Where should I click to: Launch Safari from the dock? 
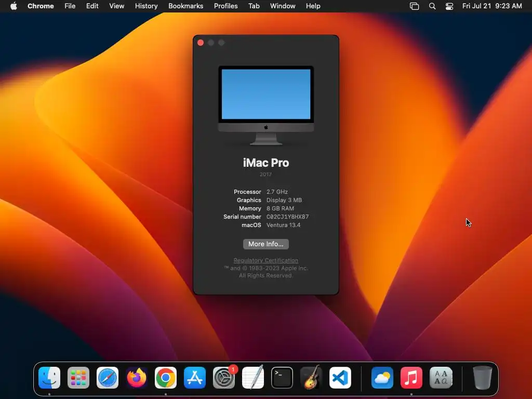108,378
